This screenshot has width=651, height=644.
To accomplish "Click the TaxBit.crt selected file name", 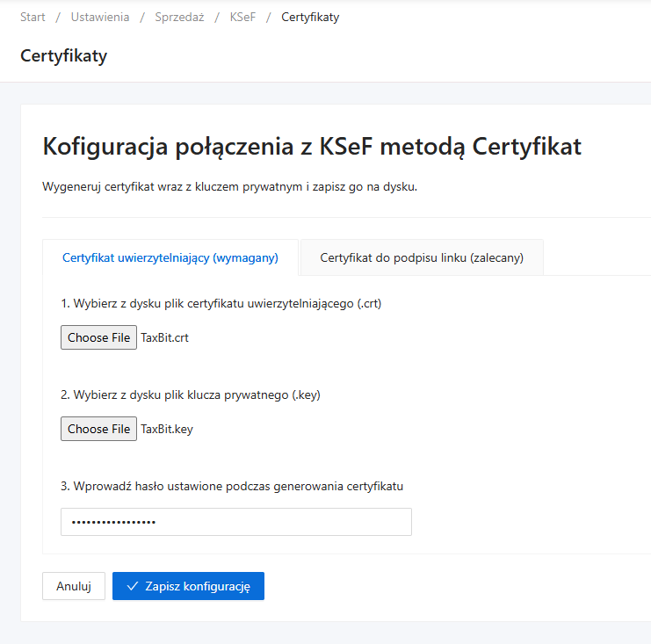I will pos(165,337).
